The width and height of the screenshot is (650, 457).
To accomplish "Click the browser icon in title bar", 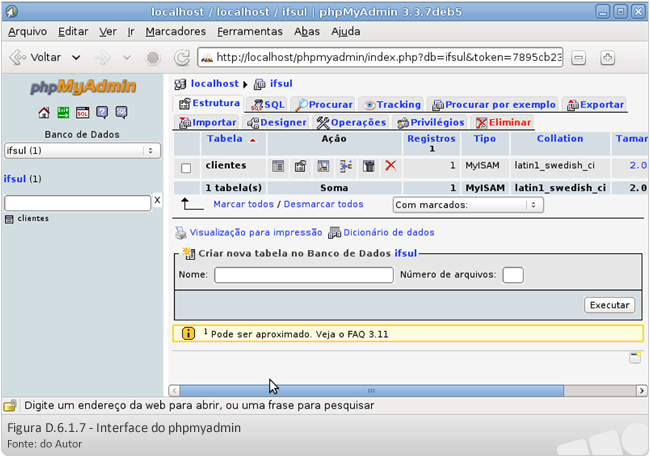I will (12, 12).
